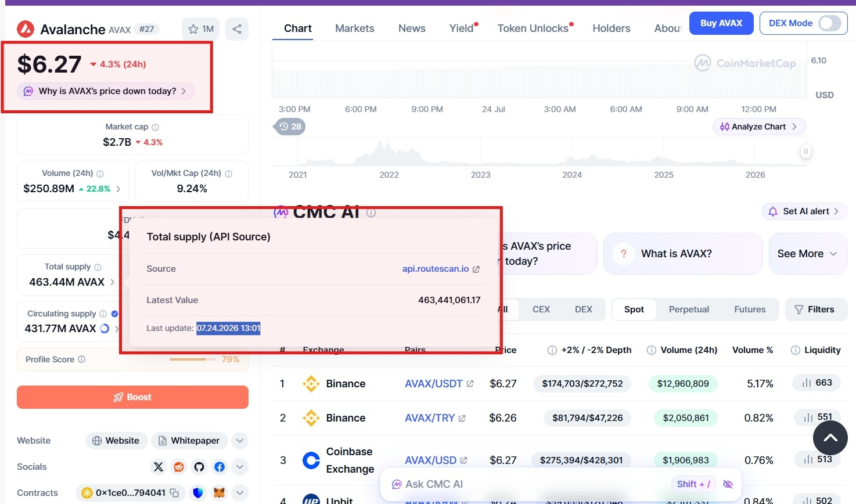Open AVAX Facebook social link
The width and height of the screenshot is (856, 504).
coord(220,467)
